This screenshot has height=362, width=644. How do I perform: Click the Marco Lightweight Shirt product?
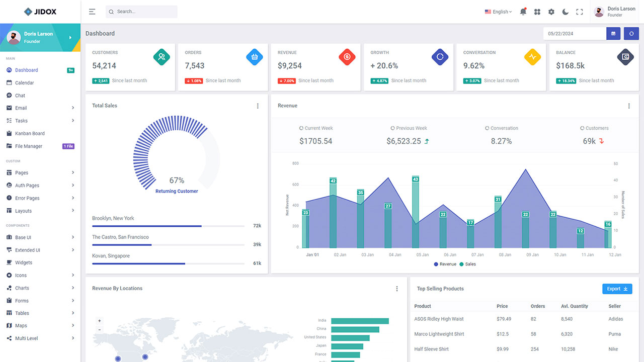coord(439,334)
